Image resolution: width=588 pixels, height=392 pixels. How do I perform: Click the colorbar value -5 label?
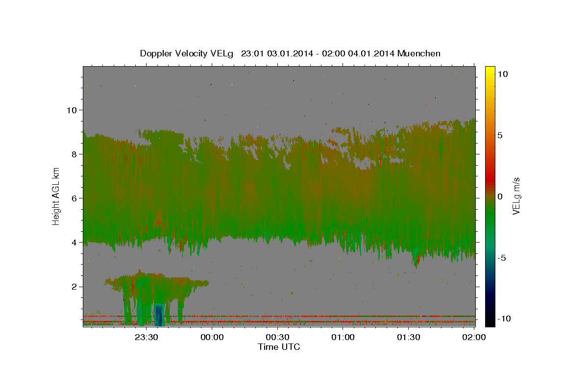[x=502, y=258]
